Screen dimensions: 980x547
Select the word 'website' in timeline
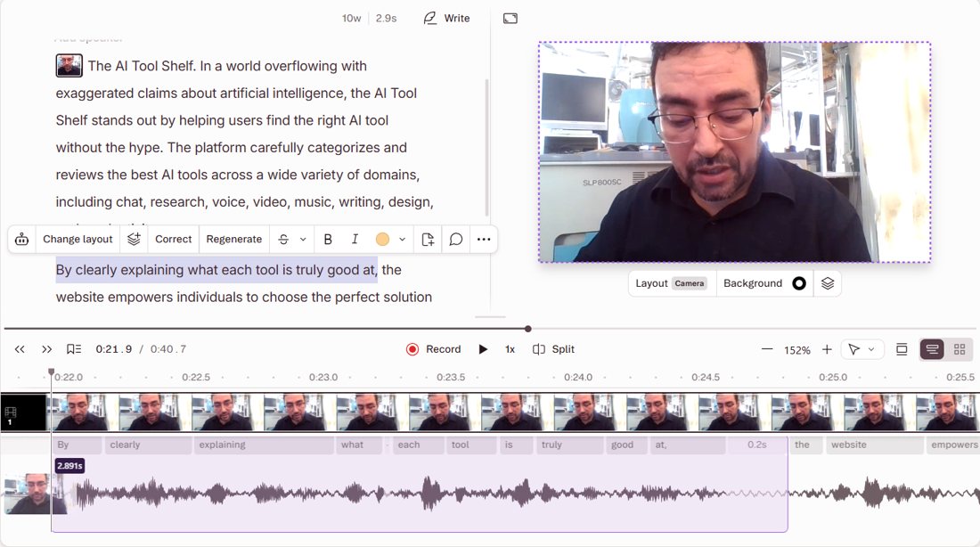875,445
